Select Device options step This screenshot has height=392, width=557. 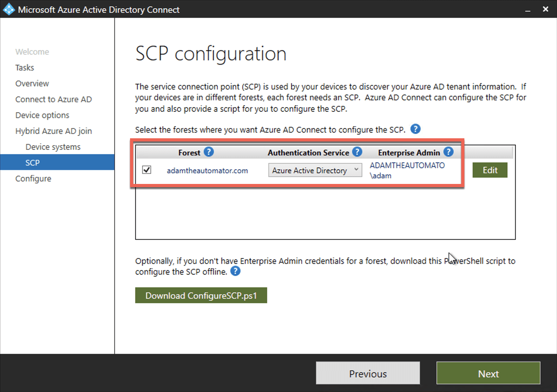(x=42, y=115)
